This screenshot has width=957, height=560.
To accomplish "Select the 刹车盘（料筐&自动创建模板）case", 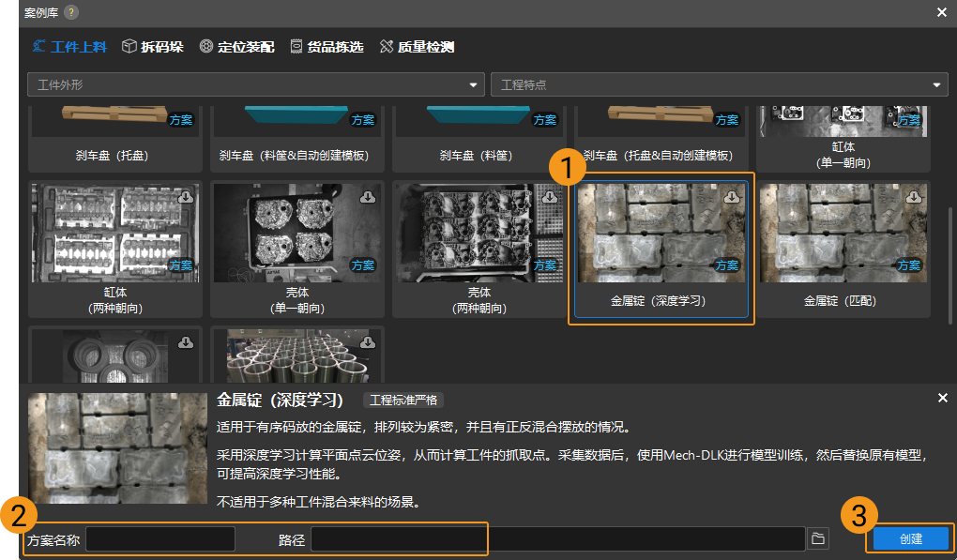I will pos(297,139).
